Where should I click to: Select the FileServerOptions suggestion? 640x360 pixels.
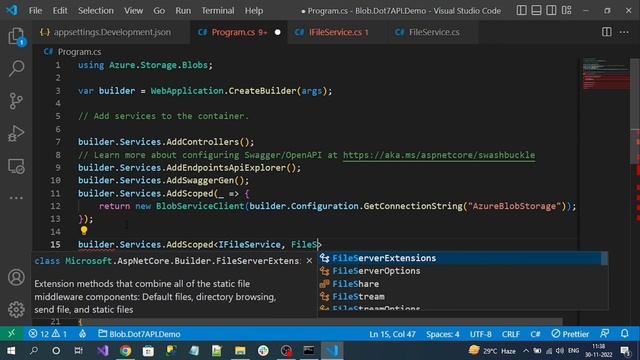pyautogui.click(x=460, y=271)
